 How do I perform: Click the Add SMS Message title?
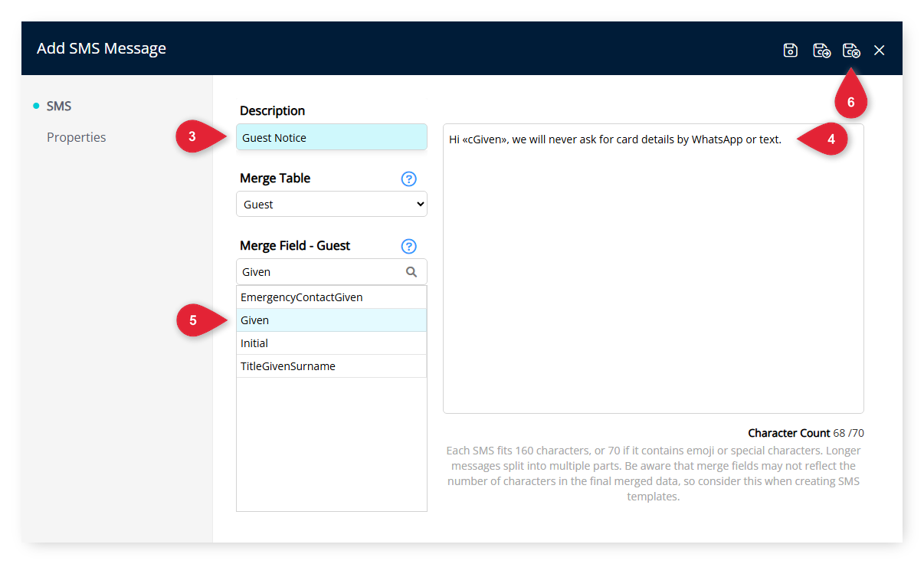[x=101, y=48]
